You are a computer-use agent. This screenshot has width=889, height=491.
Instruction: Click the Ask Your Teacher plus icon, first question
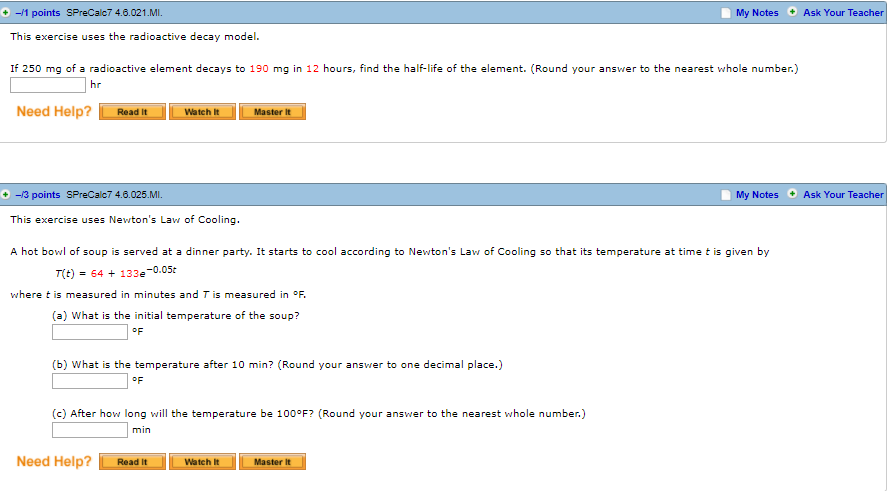click(x=792, y=12)
